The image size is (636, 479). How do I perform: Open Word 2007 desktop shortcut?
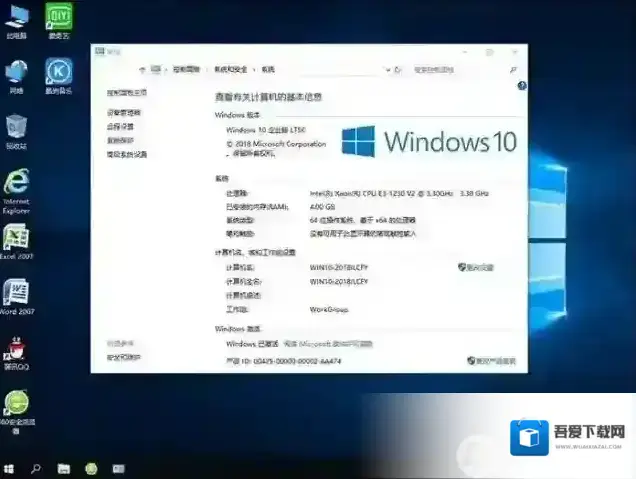tap(16, 294)
